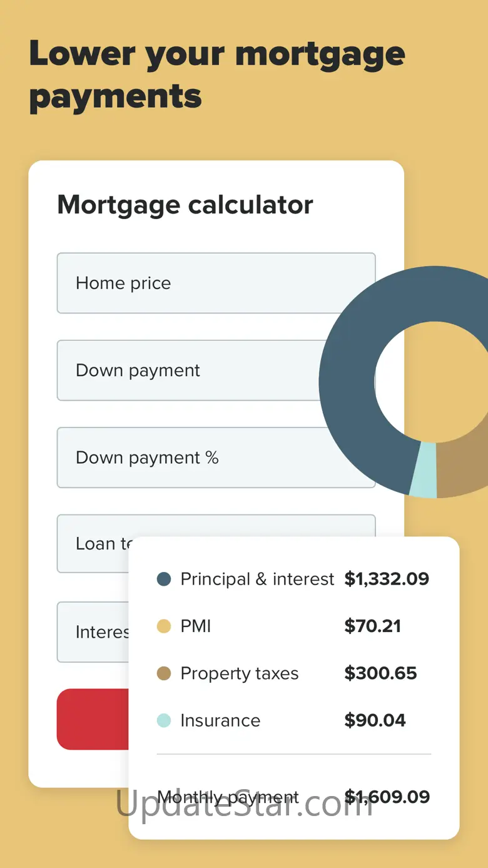Click the Principal & interest label

257,579
